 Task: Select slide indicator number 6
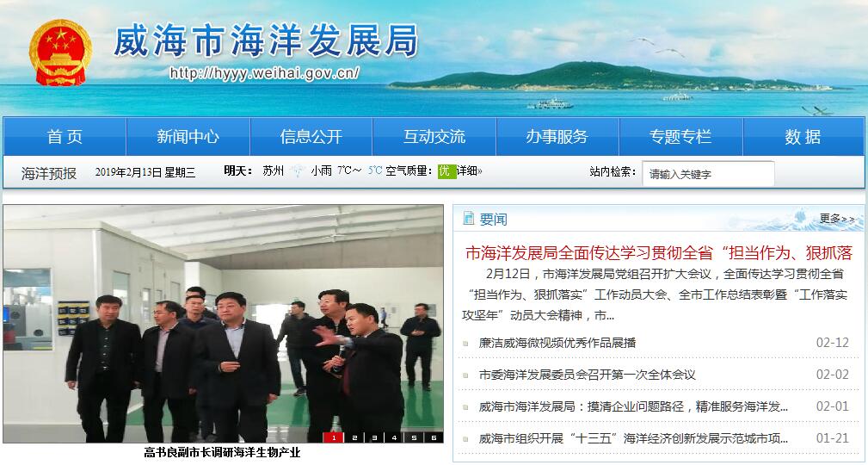[434, 437]
